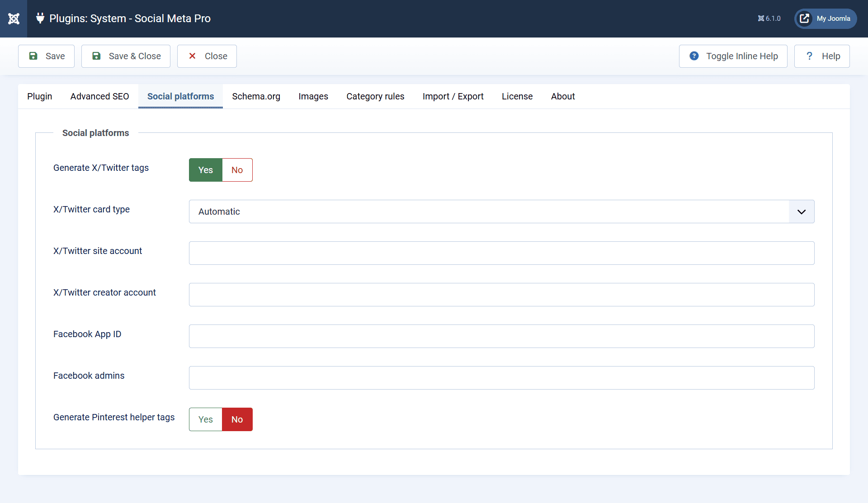Enable Generate Pinterest helper tags with Yes
Viewport: 868px width, 503px height.
[205, 419]
